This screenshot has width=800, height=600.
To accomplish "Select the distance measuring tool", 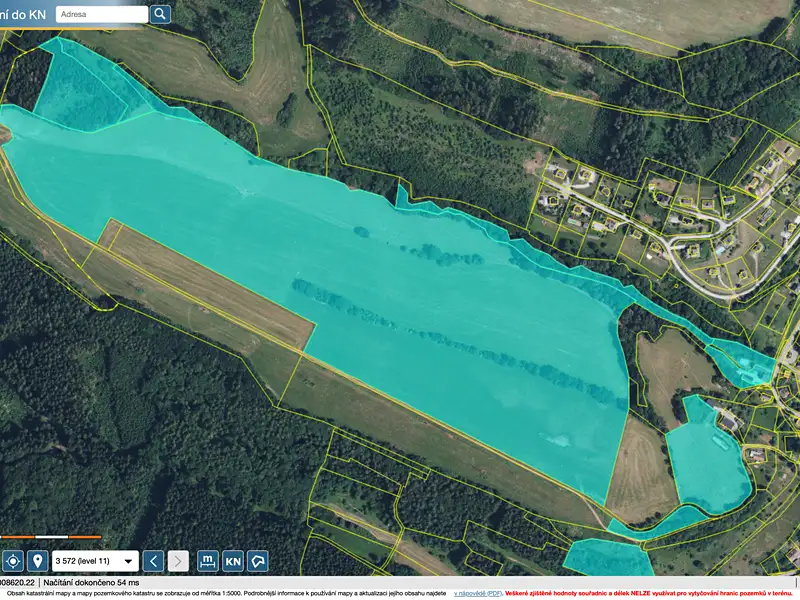I will click(x=208, y=561).
